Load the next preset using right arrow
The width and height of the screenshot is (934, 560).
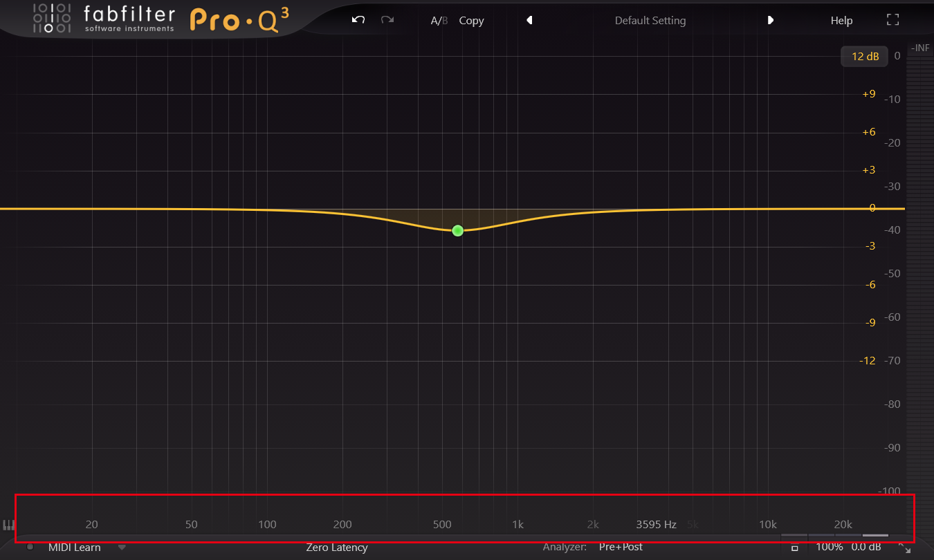(770, 20)
